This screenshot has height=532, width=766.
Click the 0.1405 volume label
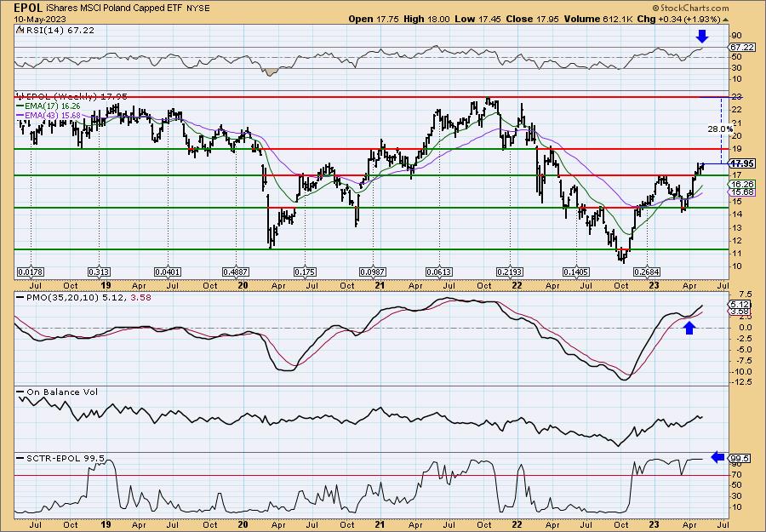click(x=576, y=272)
